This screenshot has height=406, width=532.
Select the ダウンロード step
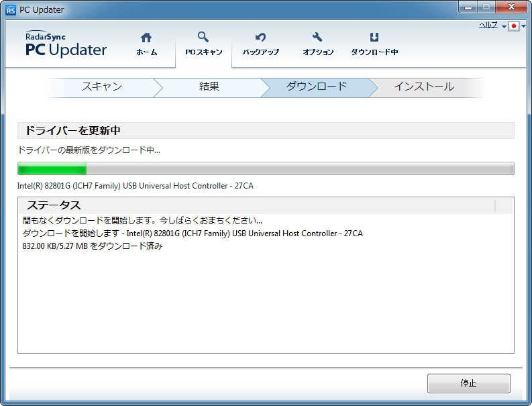coord(316,88)
